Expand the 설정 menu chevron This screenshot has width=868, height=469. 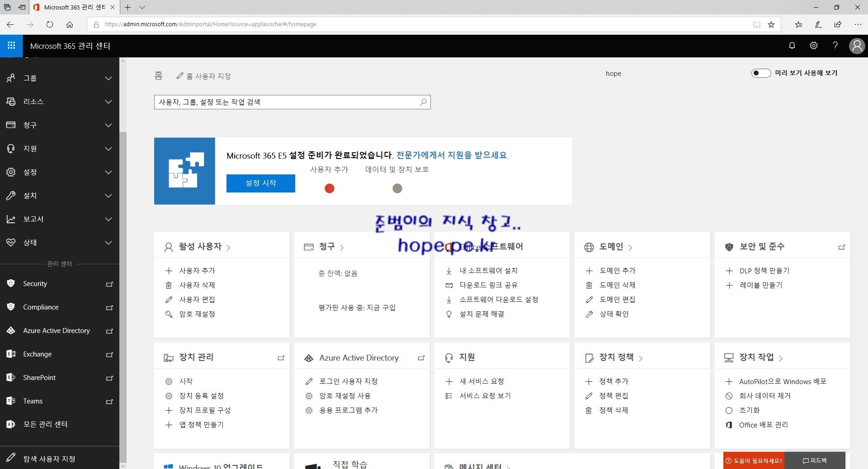point(108,172)
